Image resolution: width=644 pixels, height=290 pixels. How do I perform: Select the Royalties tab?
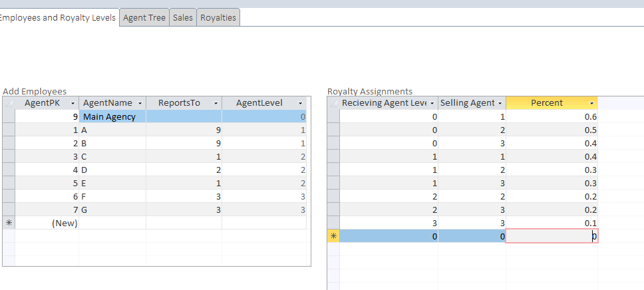(x=218, y=18)
